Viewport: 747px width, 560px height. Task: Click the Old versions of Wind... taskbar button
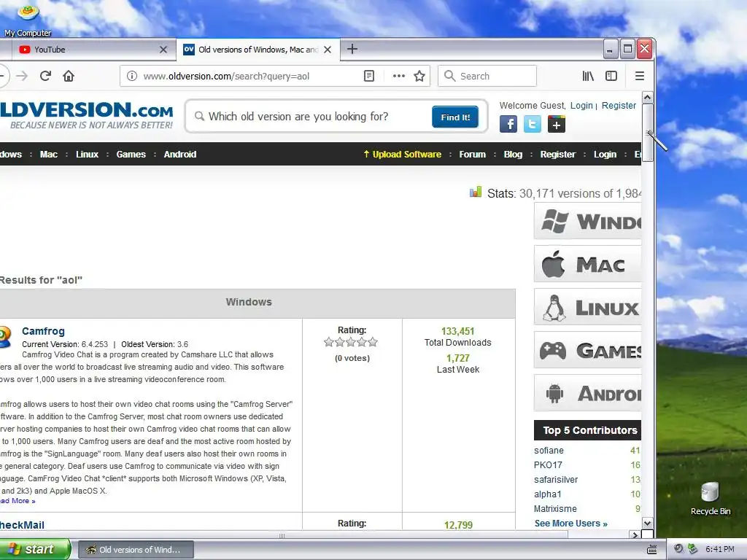pyautogui.click(x=136, y=550)
